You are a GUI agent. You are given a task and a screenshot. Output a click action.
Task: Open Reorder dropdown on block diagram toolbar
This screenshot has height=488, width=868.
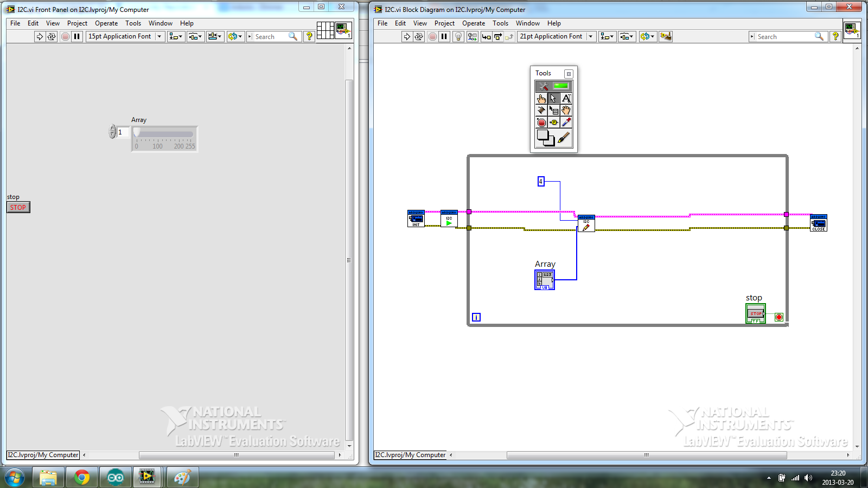pos(647,36)
